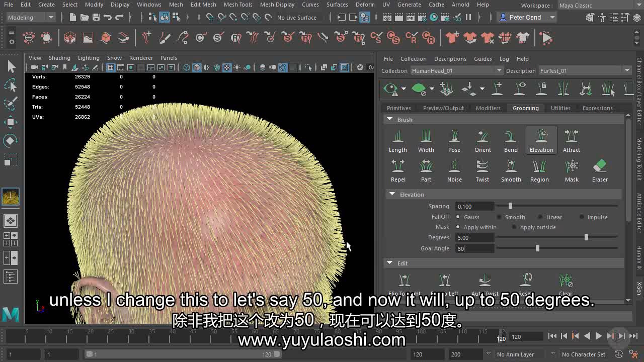Collapse the Edit section

coord(389,263)
